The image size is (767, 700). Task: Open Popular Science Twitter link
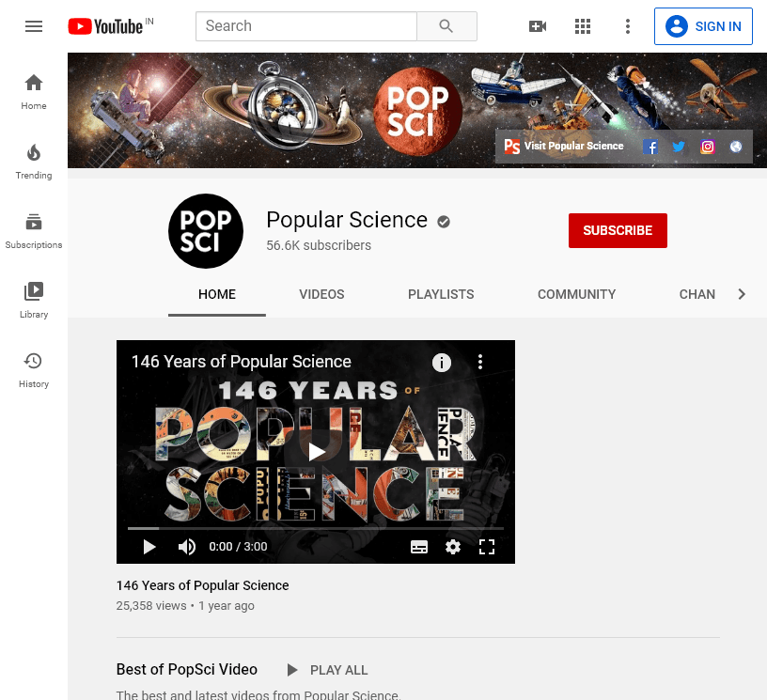coord(679,147)
